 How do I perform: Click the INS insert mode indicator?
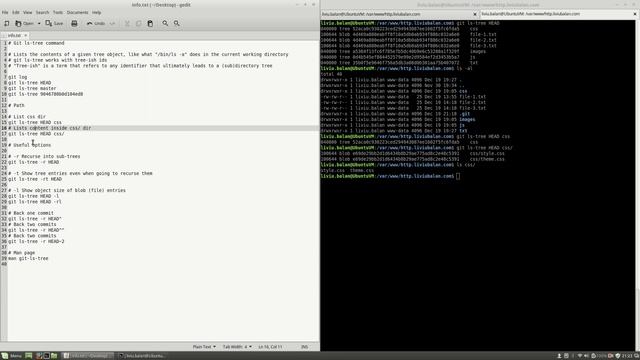coord(304,347)
